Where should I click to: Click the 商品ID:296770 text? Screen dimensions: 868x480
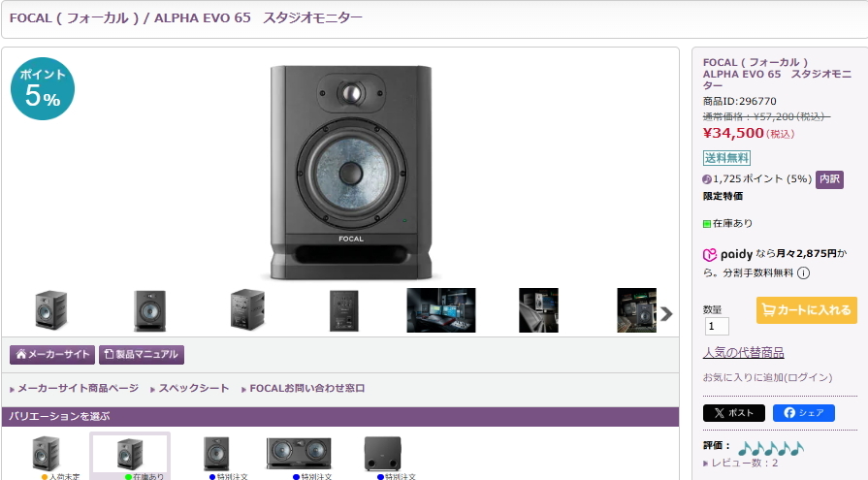740,101
